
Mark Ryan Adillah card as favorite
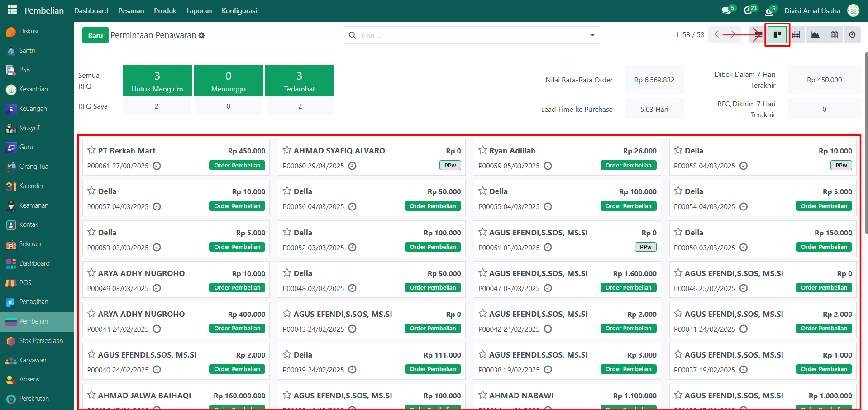[482, 150]
